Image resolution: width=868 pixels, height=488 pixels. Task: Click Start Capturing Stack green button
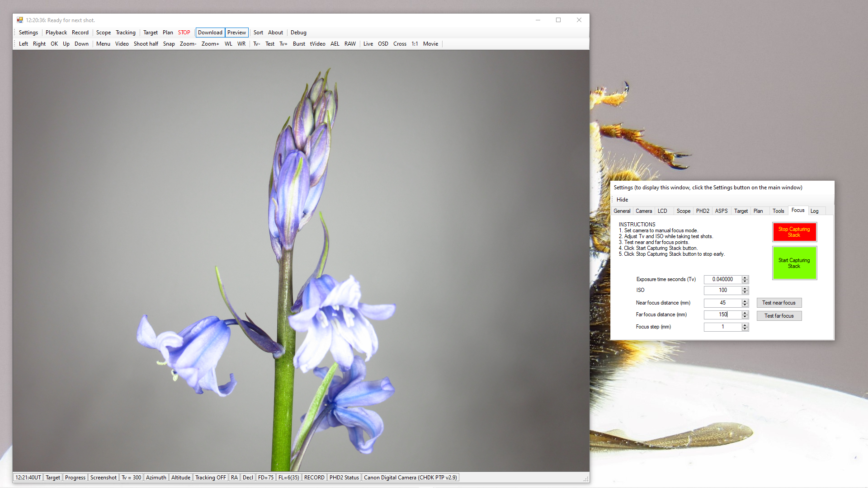pyautogui.click(x=794, y=263)
